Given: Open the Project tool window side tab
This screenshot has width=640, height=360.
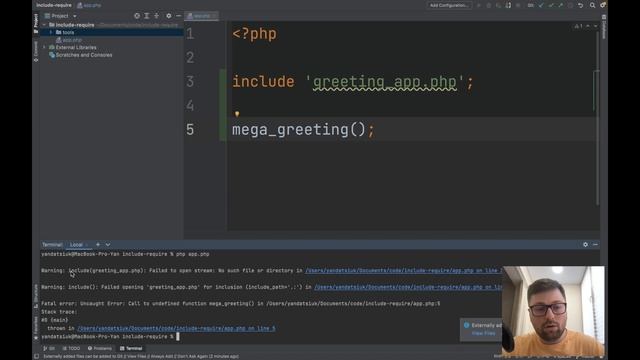Looking at the screenshot, I should [x=36, y=23].
